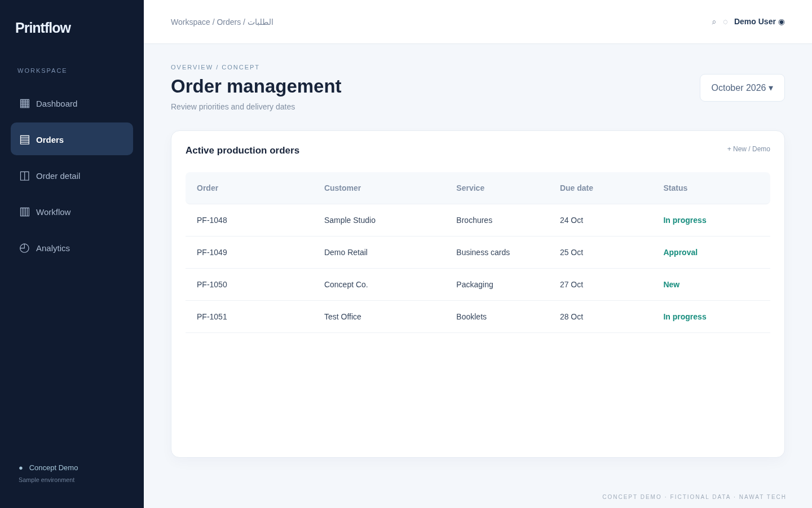
Task: Click the 27 Oct due date cell
Action: click(x=572, y=284)
